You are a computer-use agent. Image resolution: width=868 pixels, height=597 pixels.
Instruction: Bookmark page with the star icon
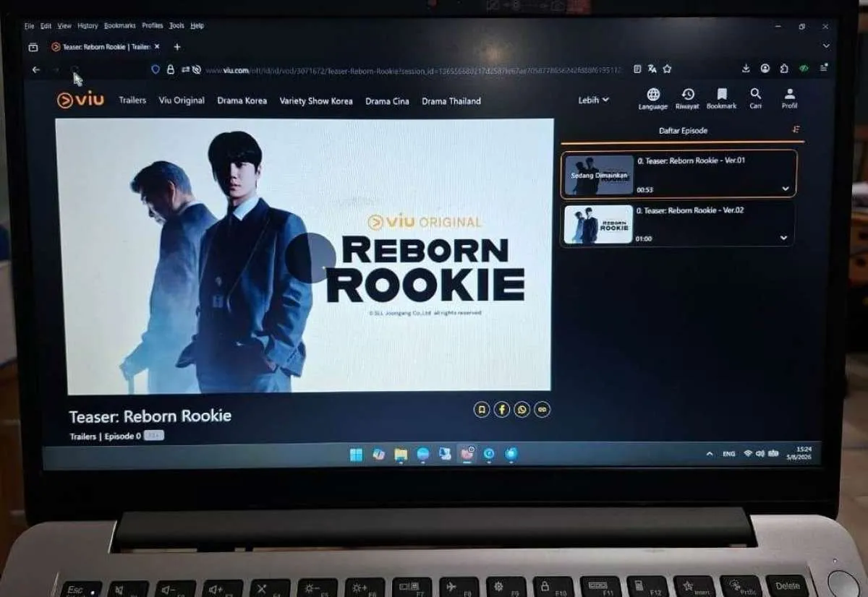point(667,69)
